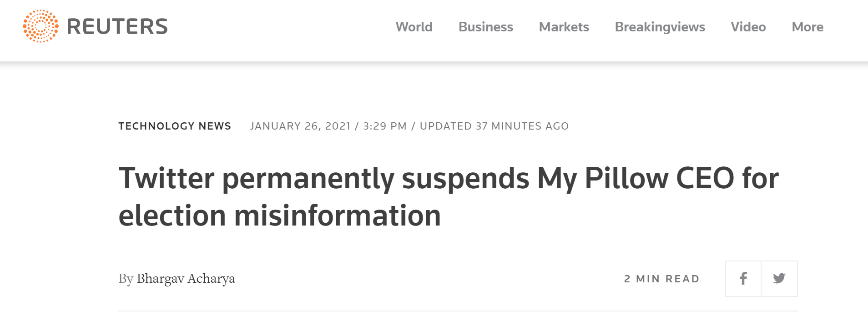Image resolution: width=868 pixels, height=316 pixels.
Task: Navigate to Breakingviews
Action: pyautogui.click(x=660, y=27)
